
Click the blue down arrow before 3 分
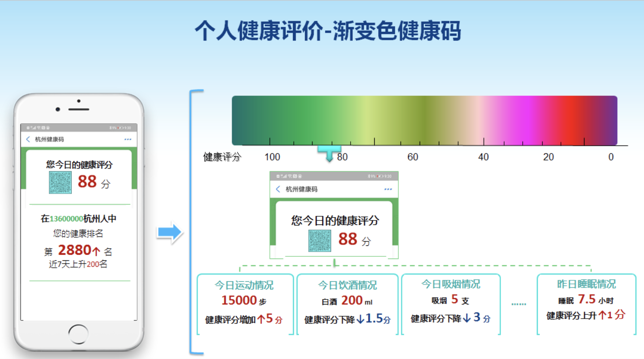point(466,319)
